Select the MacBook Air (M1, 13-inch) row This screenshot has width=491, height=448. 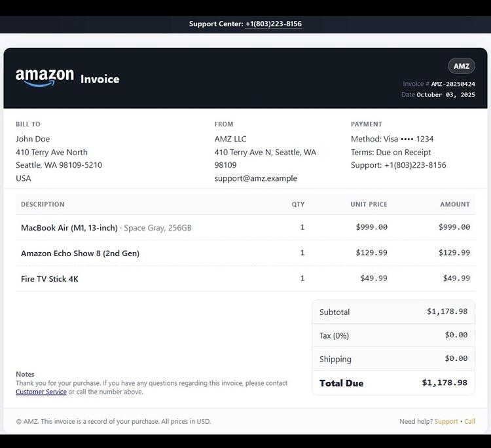pyautogui.click(x=245, y=227)
